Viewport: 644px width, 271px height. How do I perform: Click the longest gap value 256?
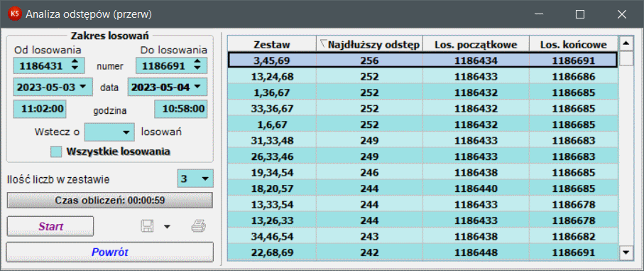pos(370,61)
